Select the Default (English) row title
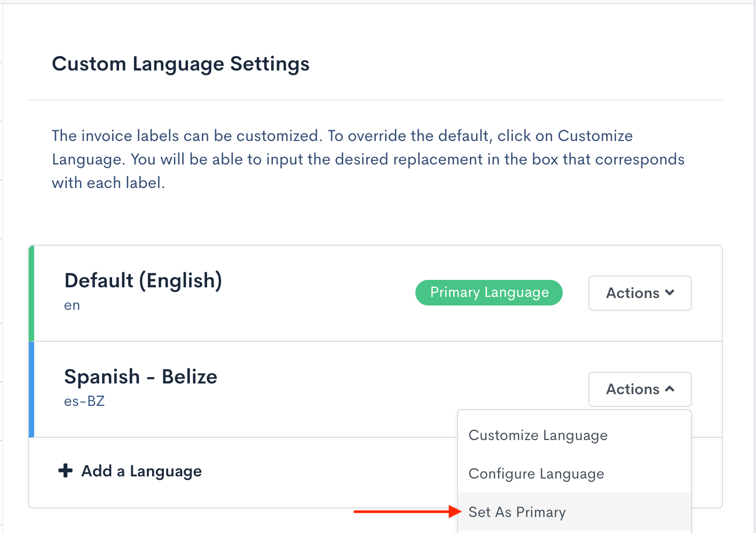756x533 pixels. pos(143,280)
